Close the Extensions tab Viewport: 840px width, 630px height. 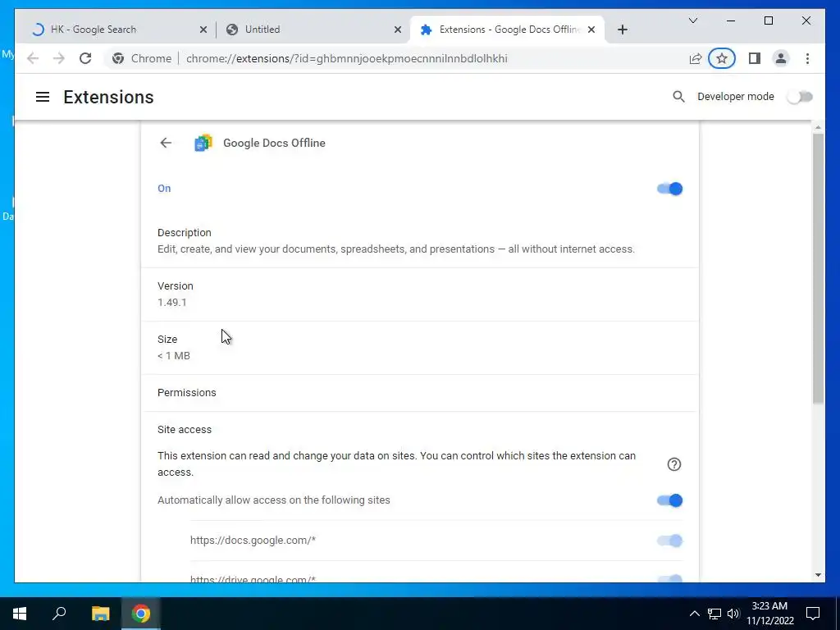click(591, 30)
